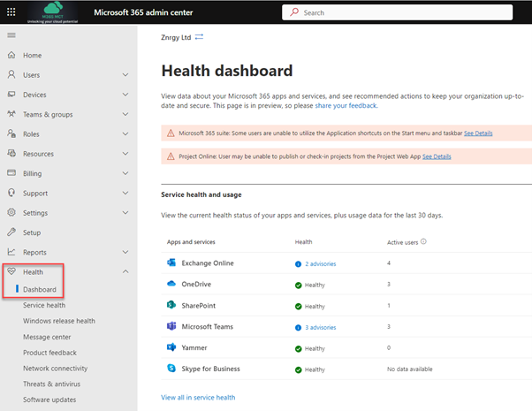Expand the Reports menu chevron
Screen dimensions: 532x411
pos(125,252)
